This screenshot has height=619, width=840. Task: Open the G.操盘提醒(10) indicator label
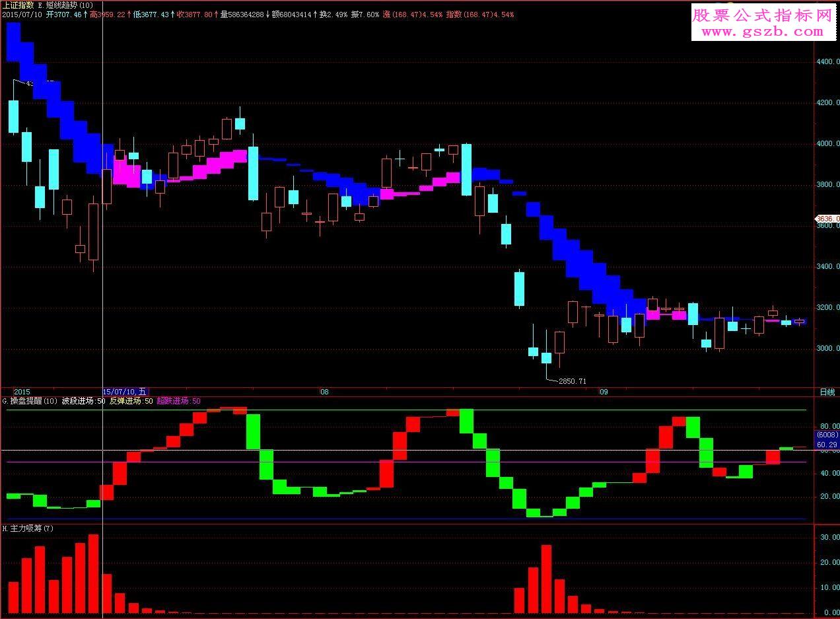coord(30,400)
